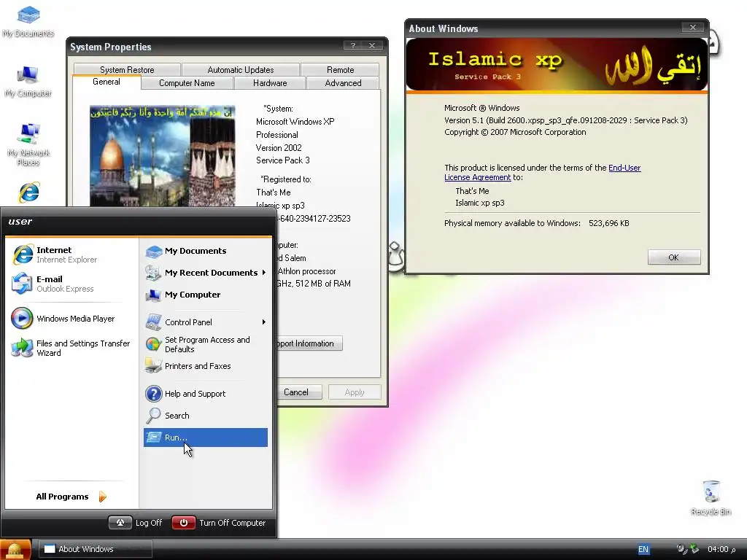Viewport: 747px width, 560px height.
Task: Launch Internet Explorer desktop shortcut
Action: click(29, 192)
